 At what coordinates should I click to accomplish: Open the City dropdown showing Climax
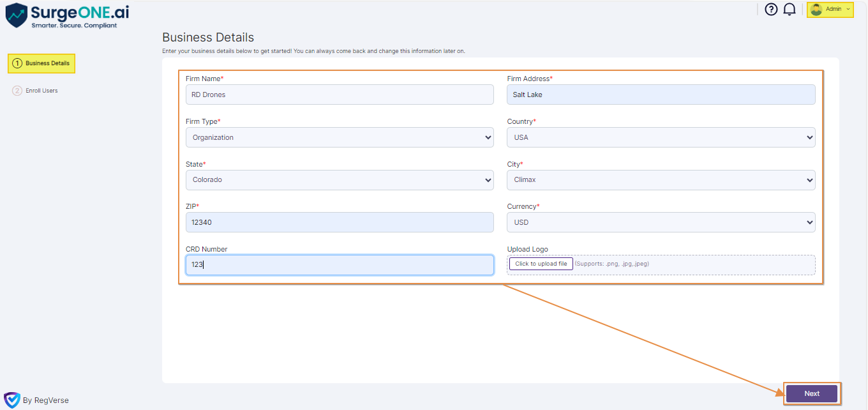(x=661, y=179)
